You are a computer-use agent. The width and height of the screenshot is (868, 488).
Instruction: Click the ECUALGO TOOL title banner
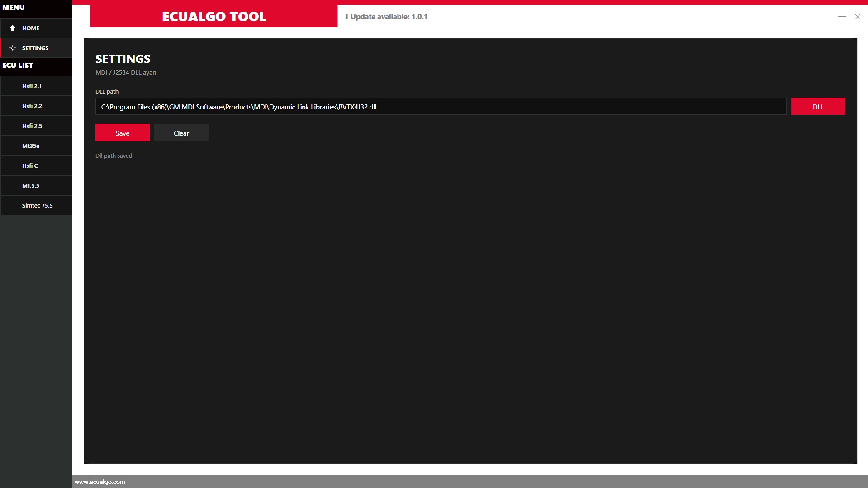[214, 16]
